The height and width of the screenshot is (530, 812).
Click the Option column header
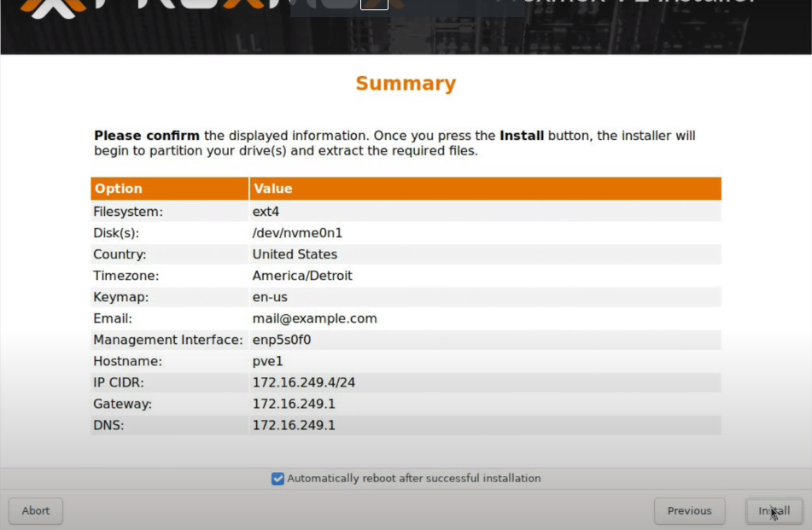point(119,189)
